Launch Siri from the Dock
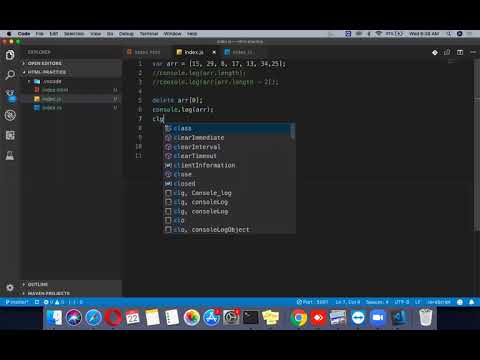The width and height of the screenshot is (480, 360). [74, 317]
